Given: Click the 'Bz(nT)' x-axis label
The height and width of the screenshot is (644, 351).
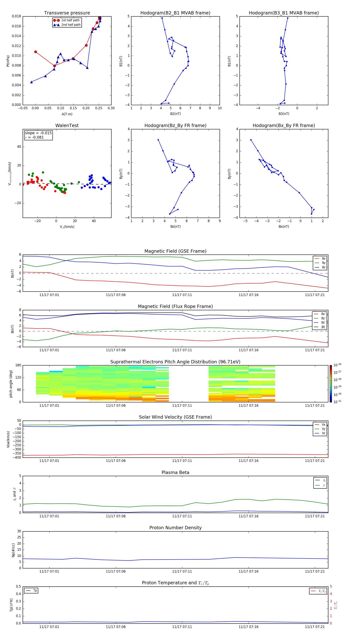Looking at the screenshot, I should [175, 227].
